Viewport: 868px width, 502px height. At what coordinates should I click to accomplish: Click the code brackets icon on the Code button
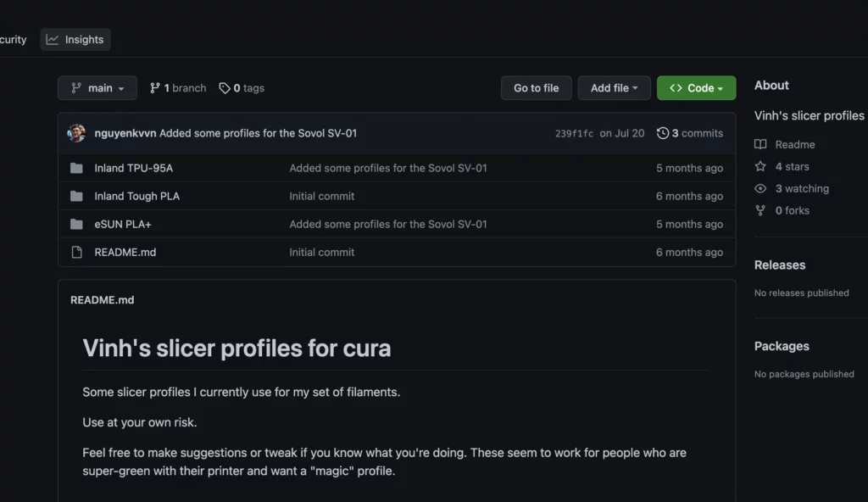click(x=676, y=87)
